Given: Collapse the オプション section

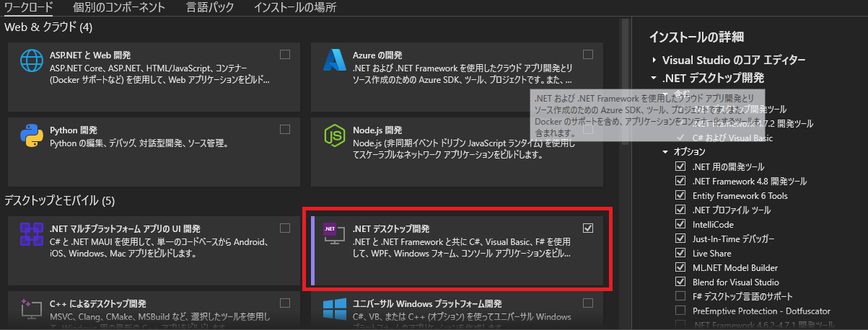Looking at the screenshot, I should click(x=665, y=152).
